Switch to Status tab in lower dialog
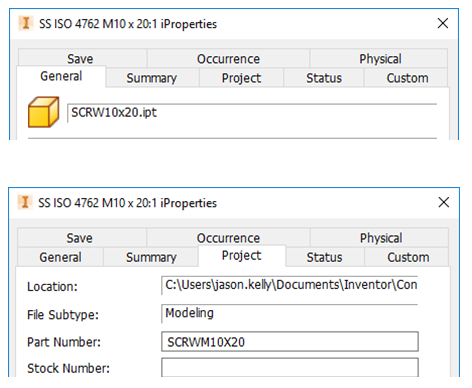The width and height of the screenshot is (472, 388). click(324, 257)
